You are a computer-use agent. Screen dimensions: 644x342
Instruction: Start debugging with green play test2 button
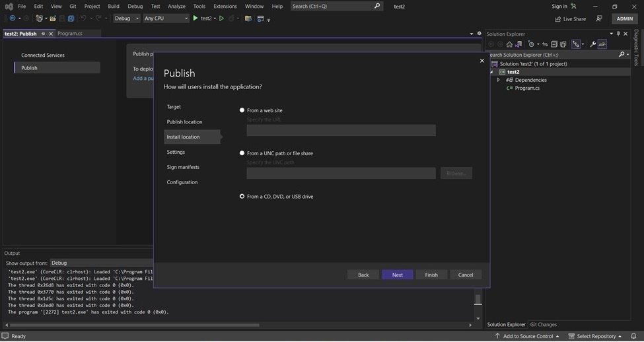204,18
